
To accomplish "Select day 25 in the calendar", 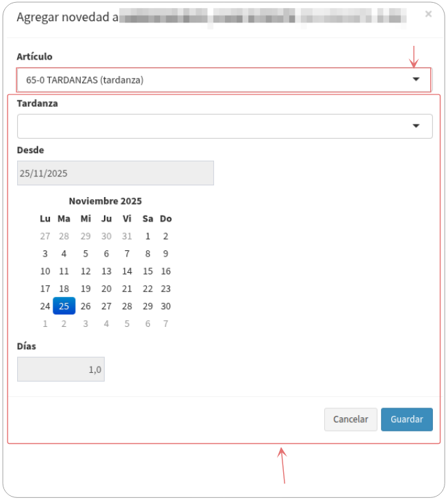I will [64, 306].
